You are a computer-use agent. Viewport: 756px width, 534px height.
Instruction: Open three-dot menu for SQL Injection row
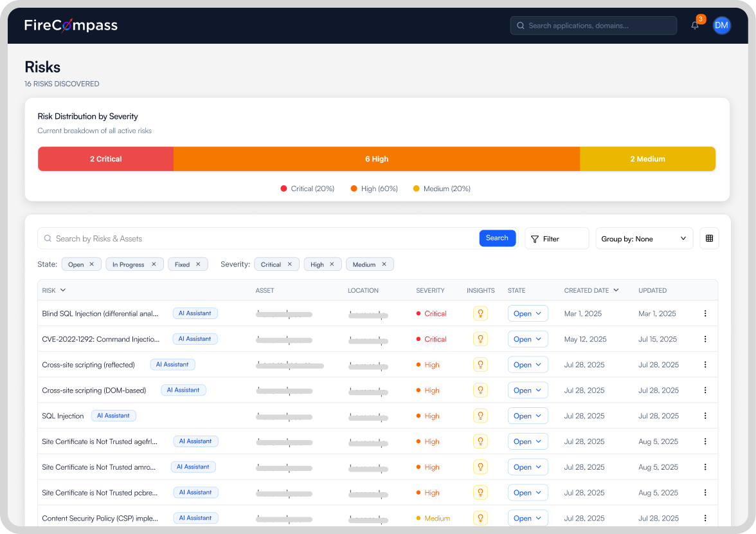coord(705,416)
